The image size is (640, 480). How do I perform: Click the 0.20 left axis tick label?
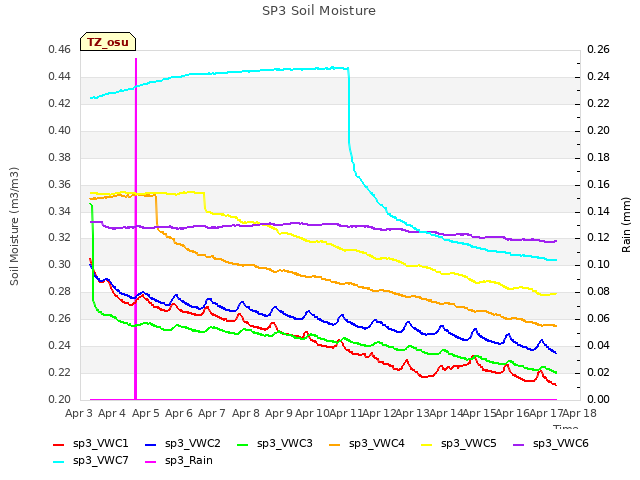[x=60, y=399]
